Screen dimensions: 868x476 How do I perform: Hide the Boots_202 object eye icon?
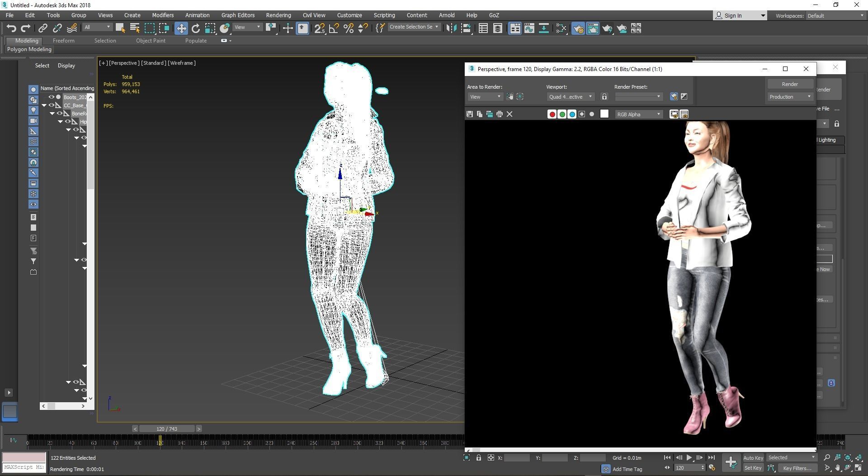(51, 97)
